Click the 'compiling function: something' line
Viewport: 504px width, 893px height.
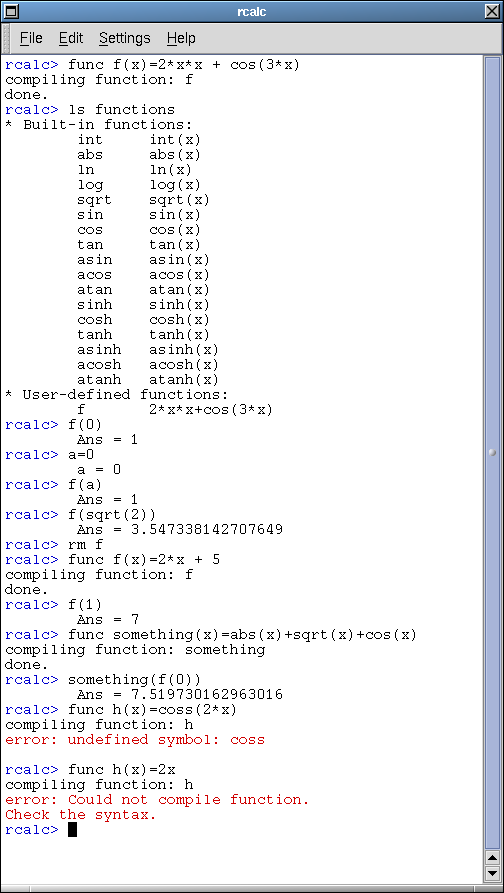135,650
